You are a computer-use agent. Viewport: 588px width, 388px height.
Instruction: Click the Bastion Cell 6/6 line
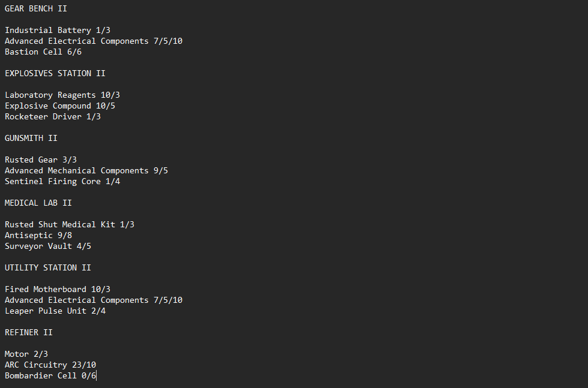click(43, 52)
